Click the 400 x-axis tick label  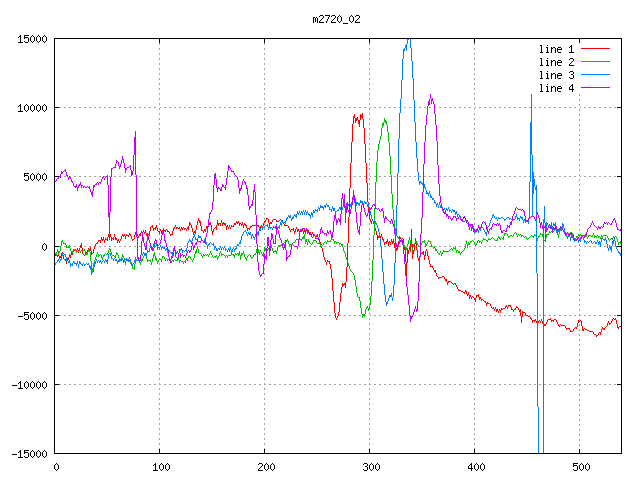[x=475, y=467]
